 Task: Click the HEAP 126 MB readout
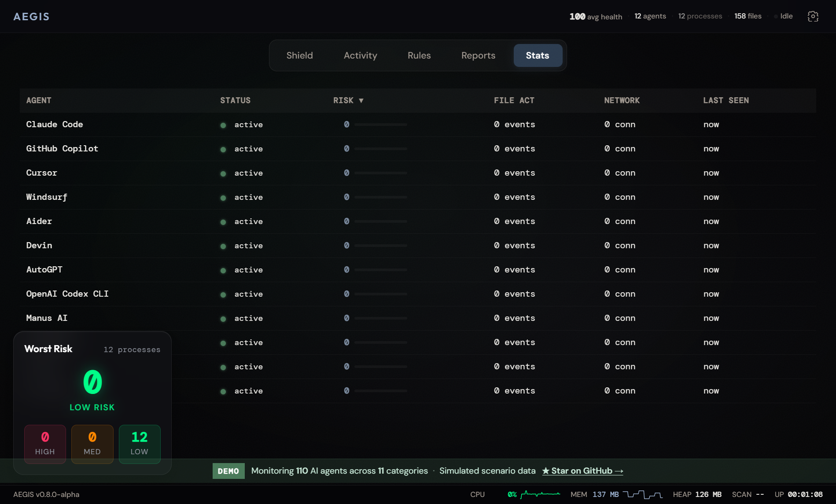[x=697, y=494]
